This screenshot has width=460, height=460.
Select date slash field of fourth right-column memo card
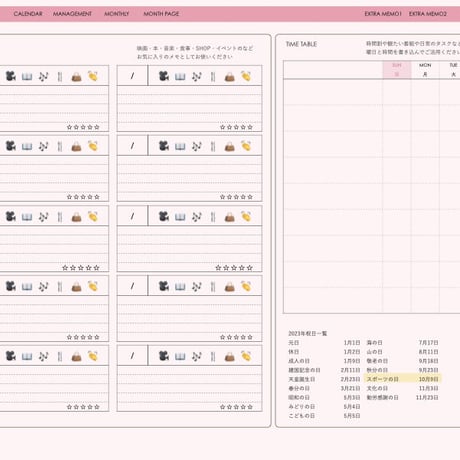pos(132,286)
